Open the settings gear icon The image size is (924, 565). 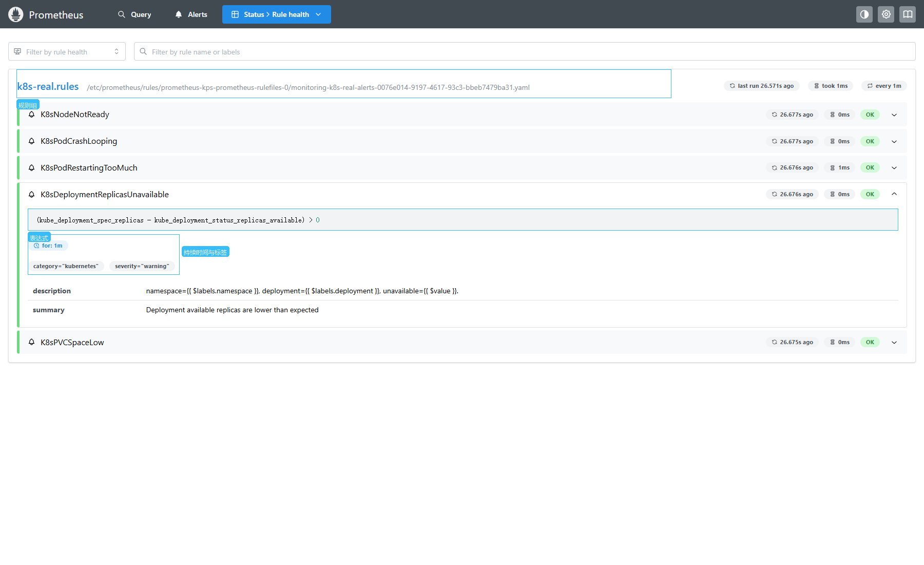[886, 14]
